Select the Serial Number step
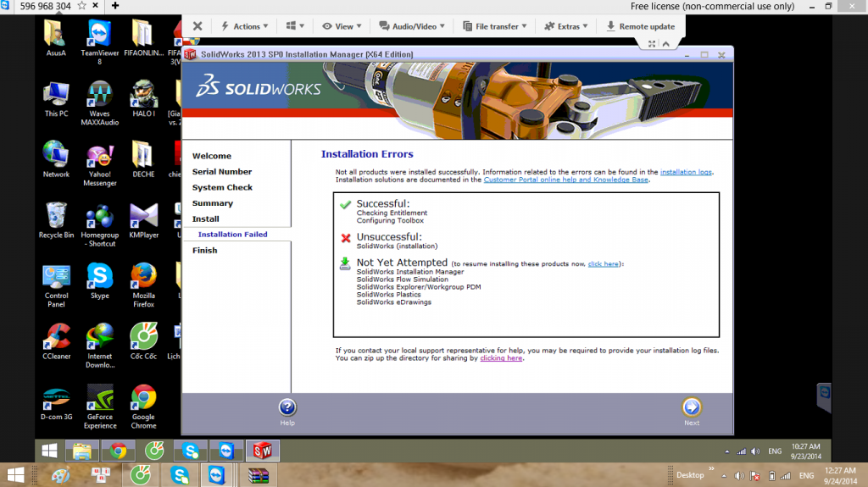Screen dimensions: 868x487 point(222,172)
